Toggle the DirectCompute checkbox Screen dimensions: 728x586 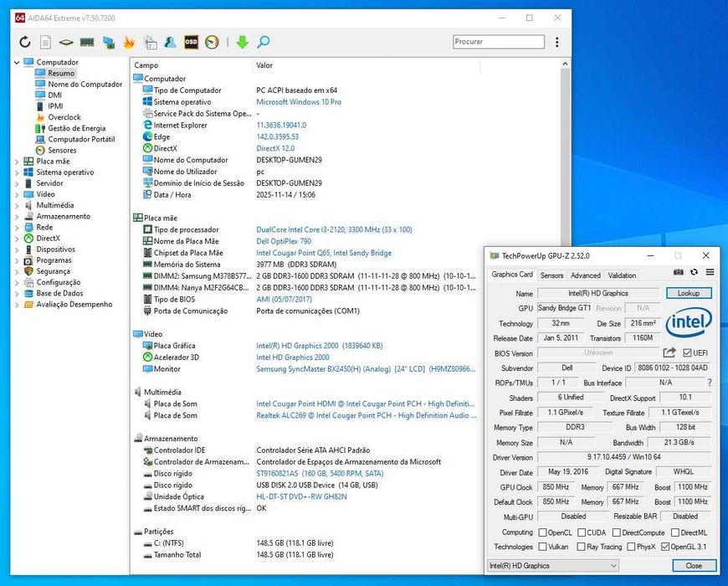click(617, 532)
